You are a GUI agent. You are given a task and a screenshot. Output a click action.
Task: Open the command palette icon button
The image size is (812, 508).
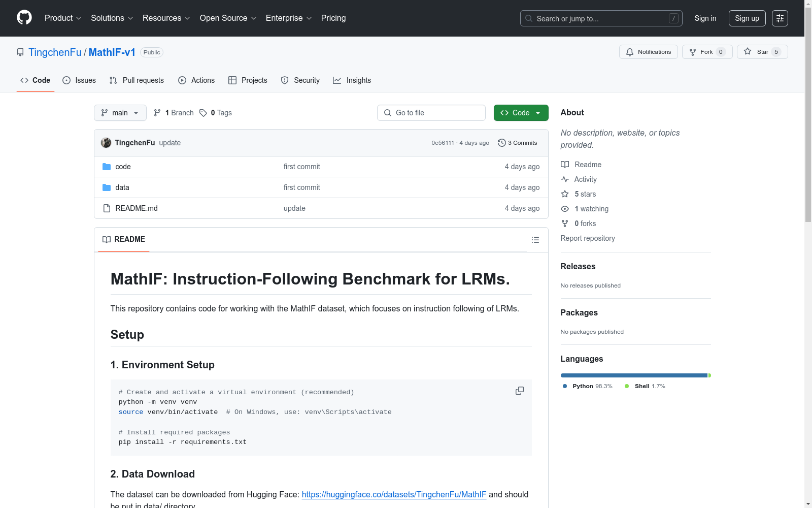[x=780, y=18]
